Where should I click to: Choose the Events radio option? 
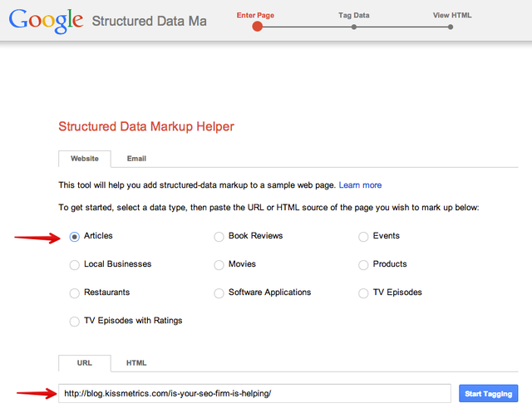point(364,237)
